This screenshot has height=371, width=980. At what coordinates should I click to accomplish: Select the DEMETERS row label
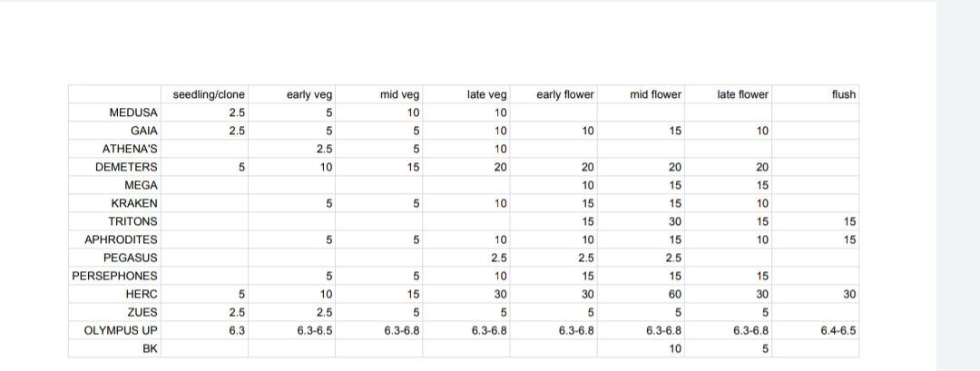[114, 168]
